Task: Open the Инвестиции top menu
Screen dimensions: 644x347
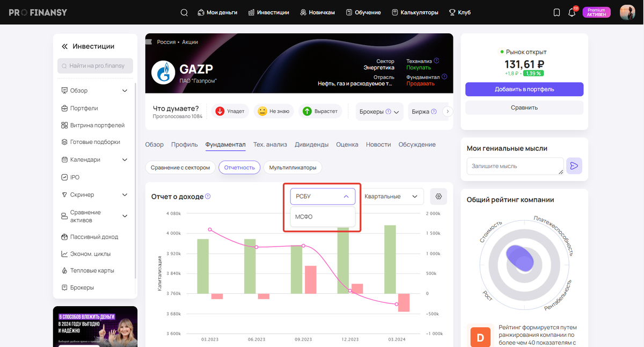Action: click(x=268, y=12)
